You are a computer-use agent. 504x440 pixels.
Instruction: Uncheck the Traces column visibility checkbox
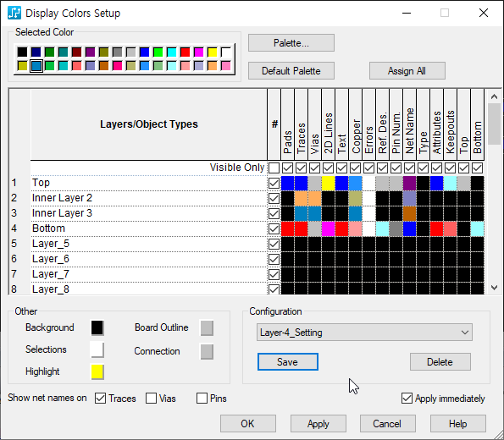(x=301, y=168)
